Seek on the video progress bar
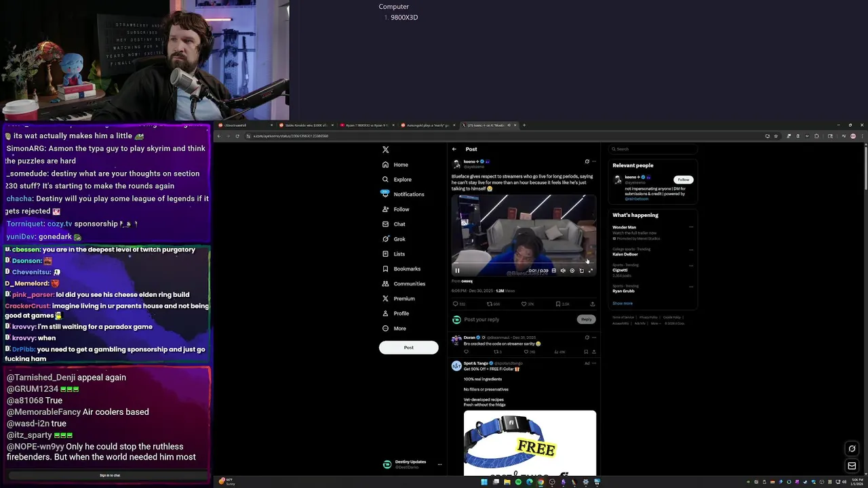 click(524, 264)
